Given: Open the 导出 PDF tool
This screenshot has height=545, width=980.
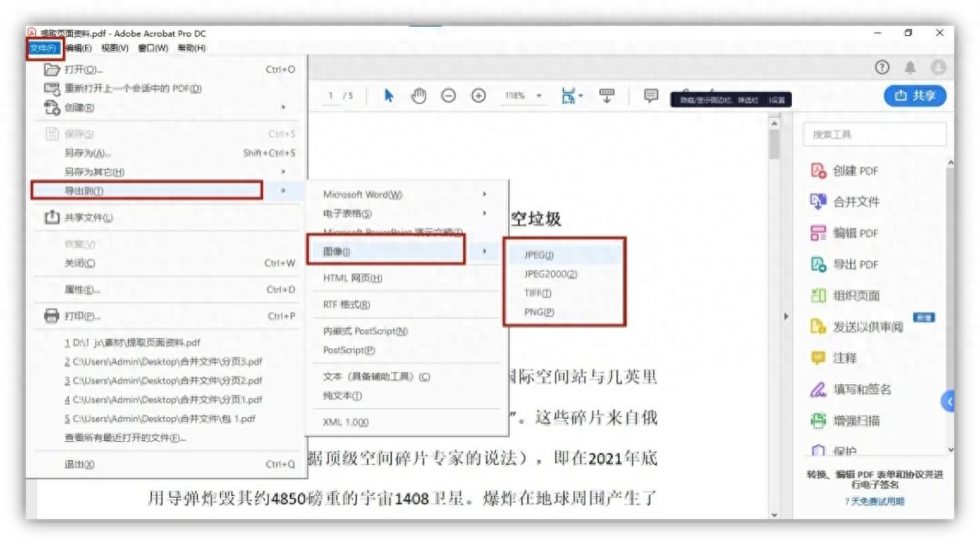Looking at the screenshot, I should [x=844, y=265].
